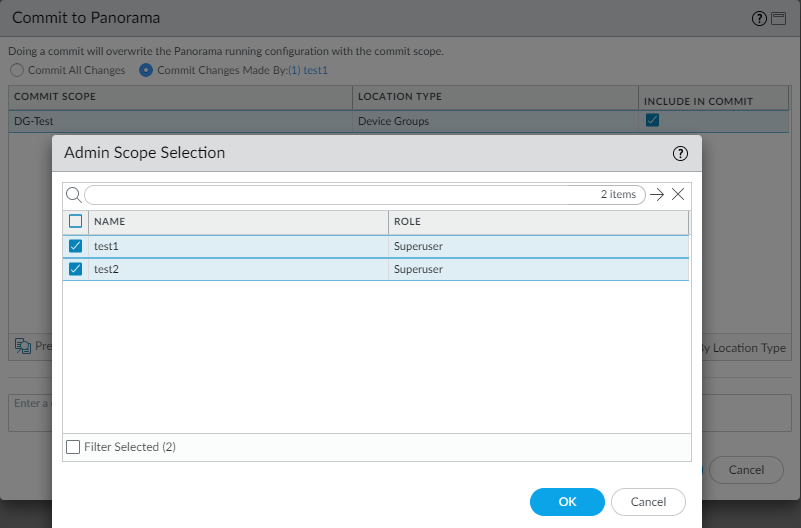Click the search magnifier icon
The image size is (801, 528).
73,194
